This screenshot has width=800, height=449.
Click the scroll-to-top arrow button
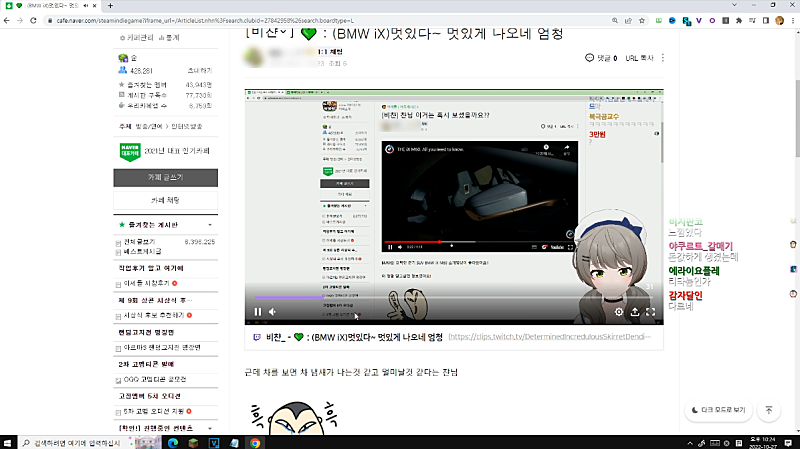769,410
